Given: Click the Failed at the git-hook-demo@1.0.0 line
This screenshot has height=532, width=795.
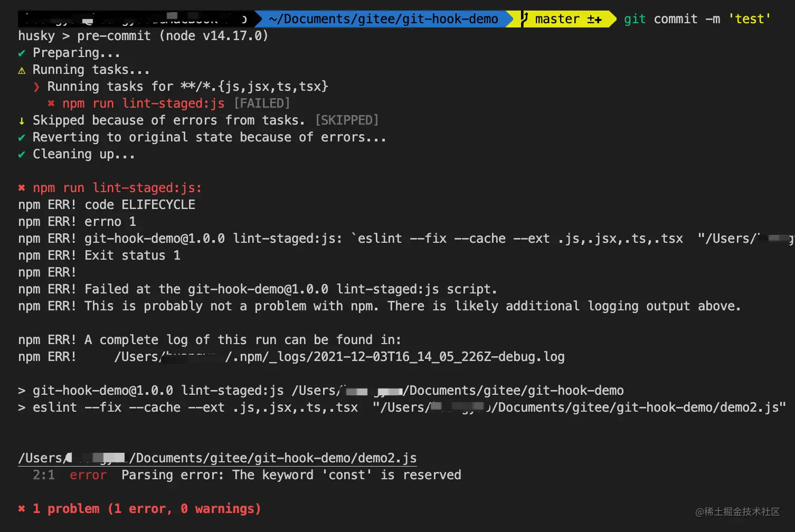Looking at the screenshot, I should tap(258, 289).
